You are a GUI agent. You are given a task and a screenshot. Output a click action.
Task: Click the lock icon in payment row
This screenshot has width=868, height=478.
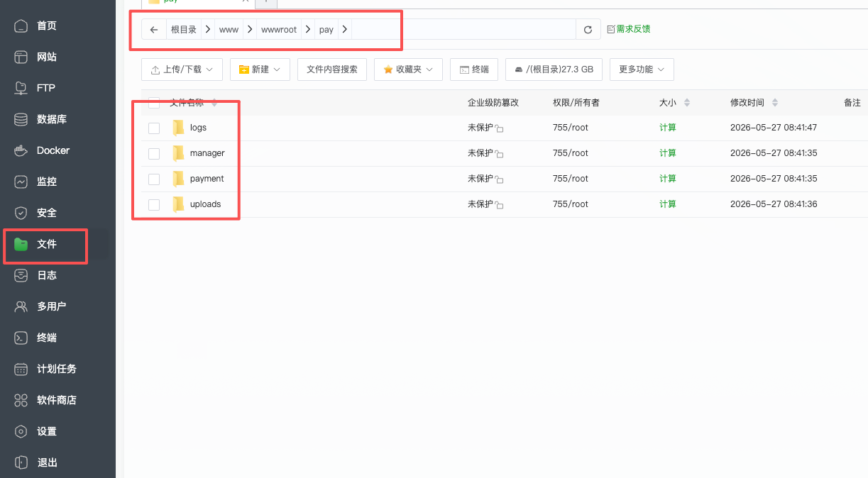(x=499, y=180)
